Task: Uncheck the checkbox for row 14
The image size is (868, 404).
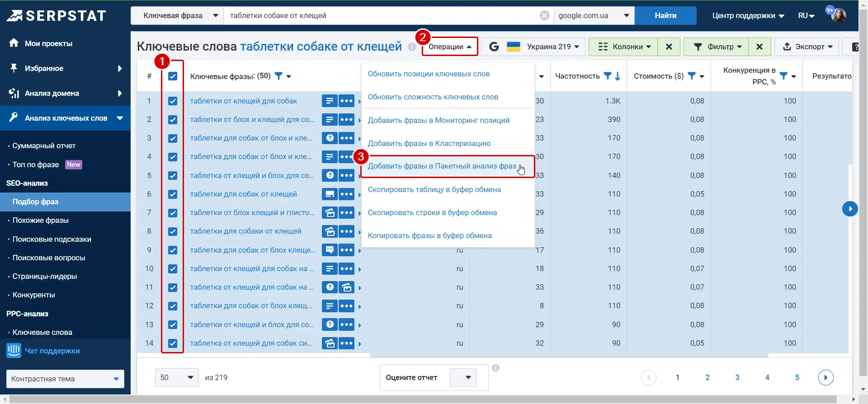Action: pos(173,343)
